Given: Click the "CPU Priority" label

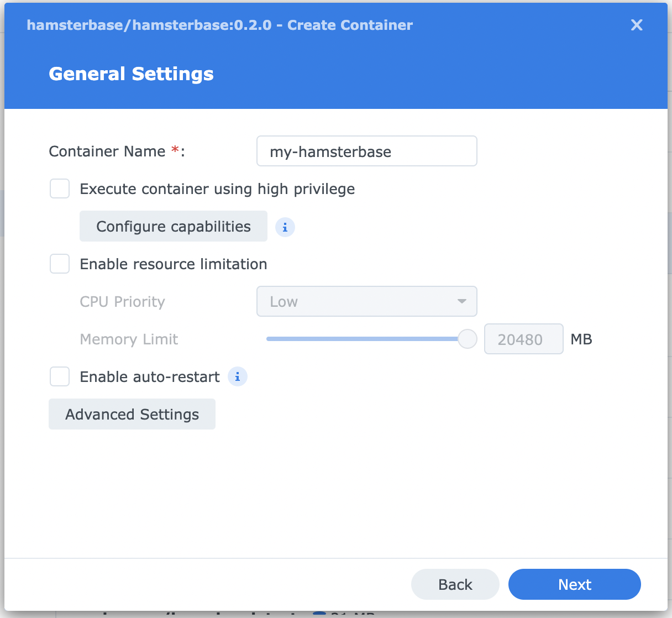Looking at the screenshot, I should (x=123, y=302).
